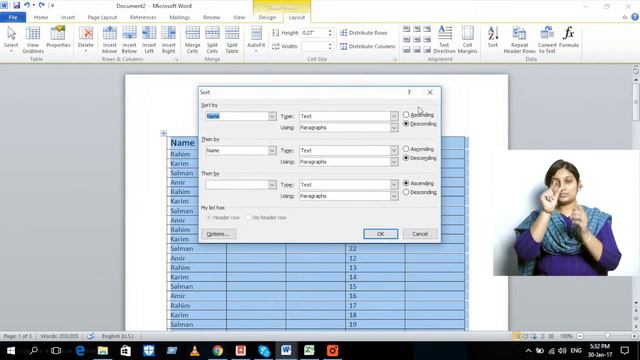Click the column Width input field
Screen dimensions: 640x360
coord(314,47)
